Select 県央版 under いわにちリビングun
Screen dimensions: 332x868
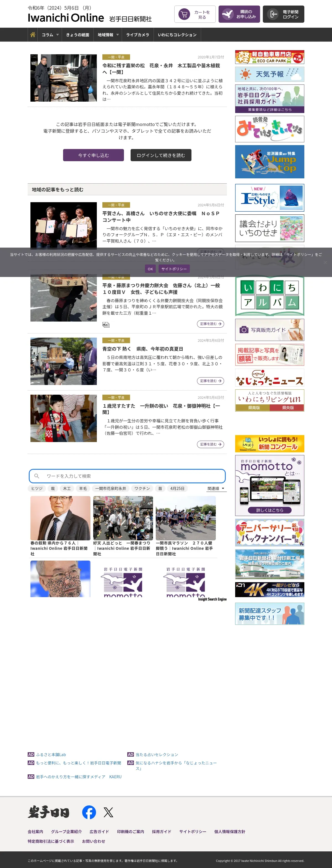coord(287,408)
